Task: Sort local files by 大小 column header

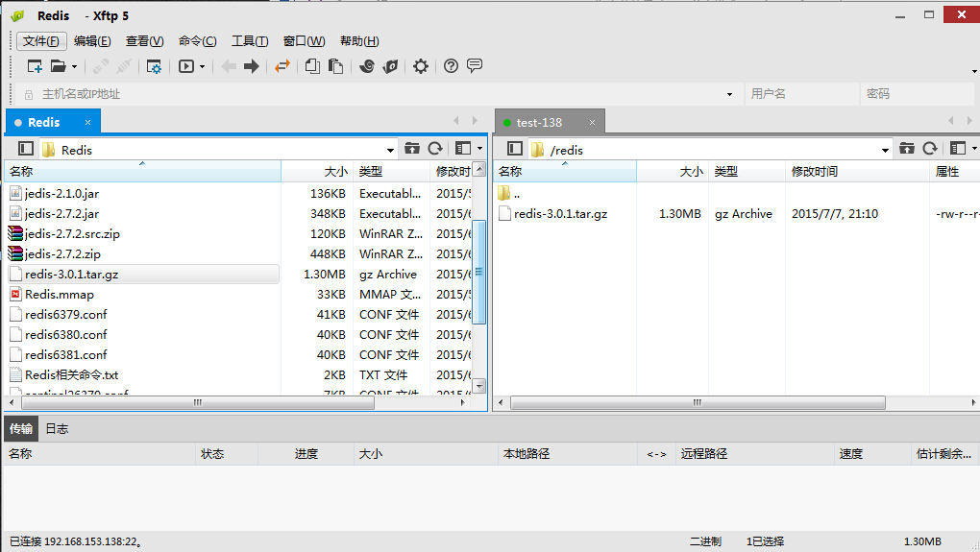Action: point(317,171)
